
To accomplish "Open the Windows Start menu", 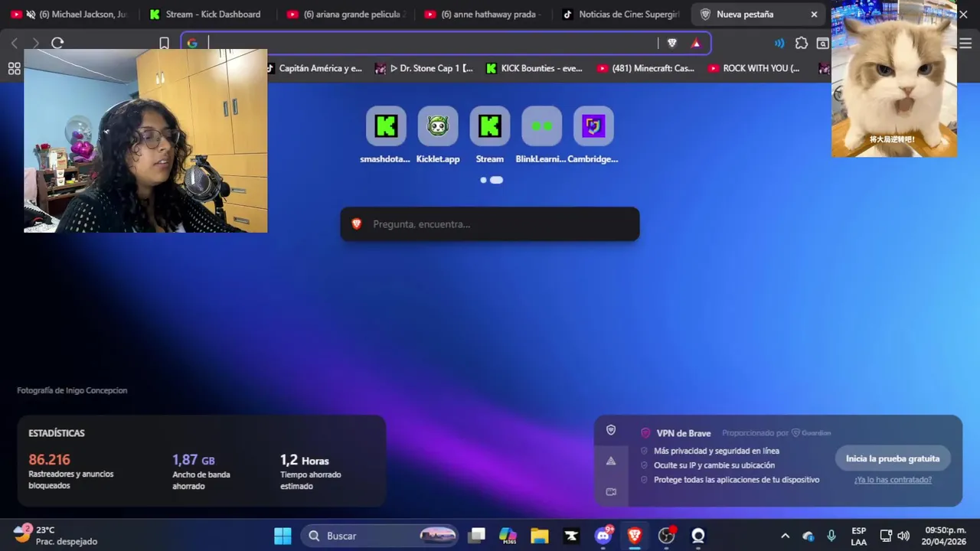I will [x=283, y=536].
